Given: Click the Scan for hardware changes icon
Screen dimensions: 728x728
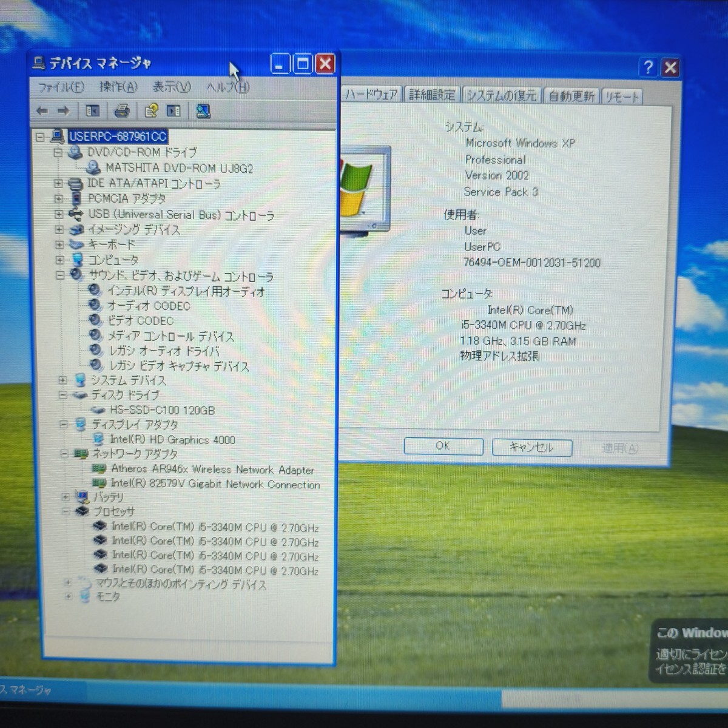Looking at the screenshot, I should 202,110.
